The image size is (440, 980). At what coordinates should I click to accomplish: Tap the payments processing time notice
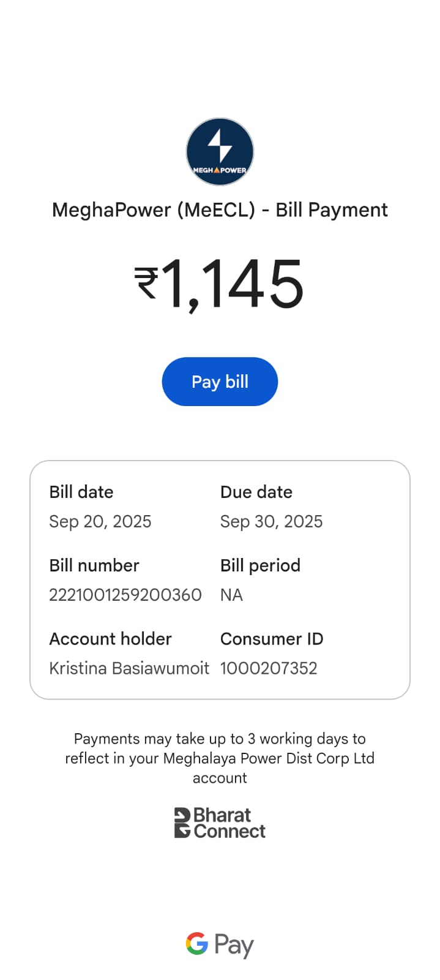click(220, 758)
